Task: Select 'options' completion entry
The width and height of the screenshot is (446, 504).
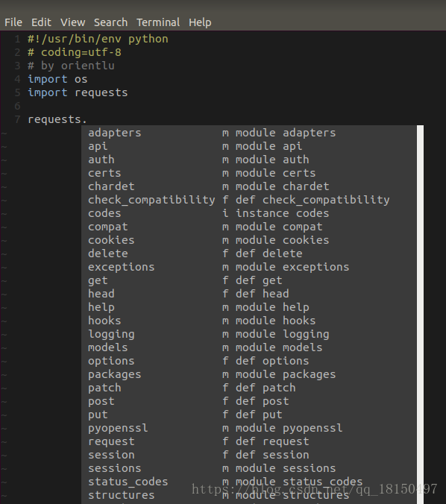Action: (x=249, y=361)
